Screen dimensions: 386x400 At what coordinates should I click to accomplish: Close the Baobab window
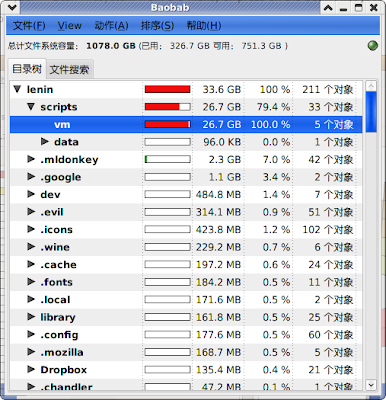click(x=374, y=7)
